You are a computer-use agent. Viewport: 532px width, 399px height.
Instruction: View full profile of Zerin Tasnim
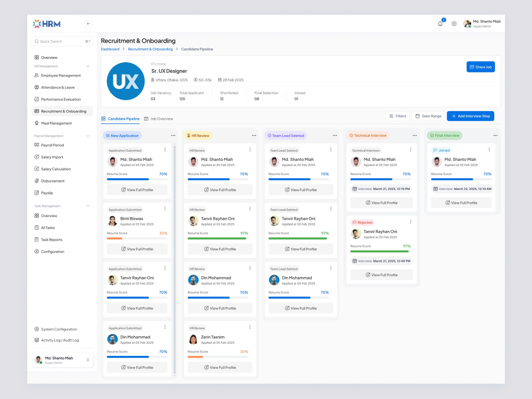point(220,368)
